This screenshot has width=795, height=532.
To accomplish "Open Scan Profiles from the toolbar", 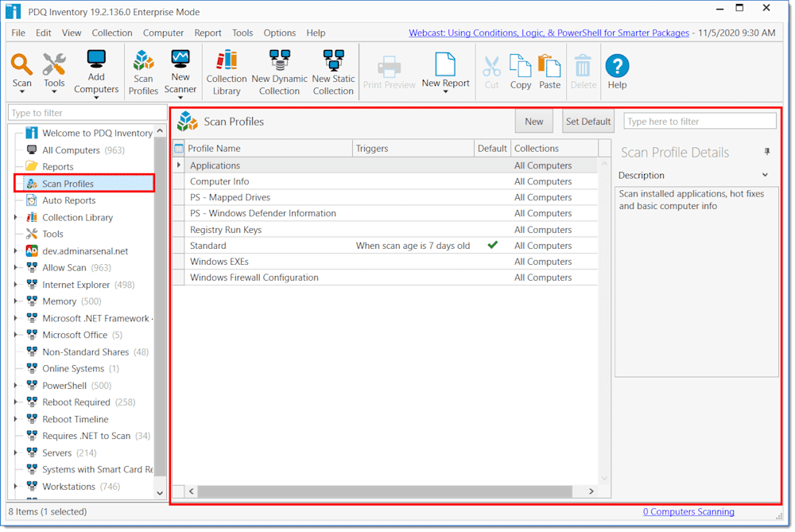I will [x=143, y=61].
